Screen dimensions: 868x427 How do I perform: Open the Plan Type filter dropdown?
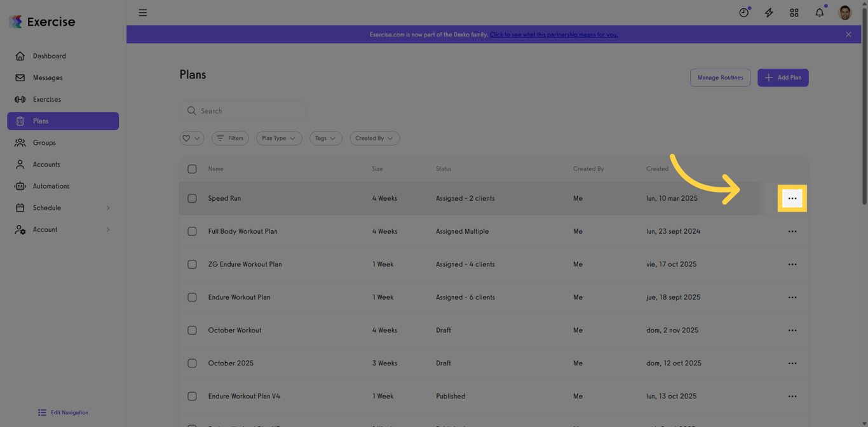[x=278, y=138]
